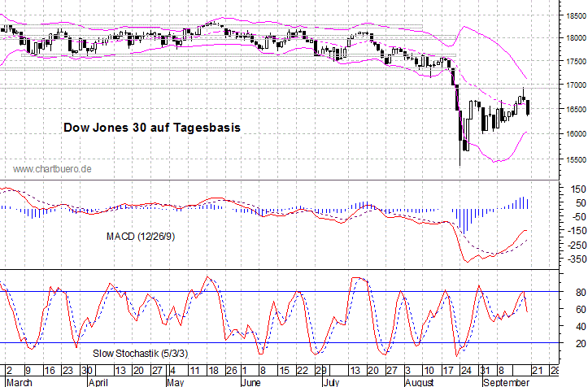
Task: Choose August on the time axis
Action: pos(420,380)
